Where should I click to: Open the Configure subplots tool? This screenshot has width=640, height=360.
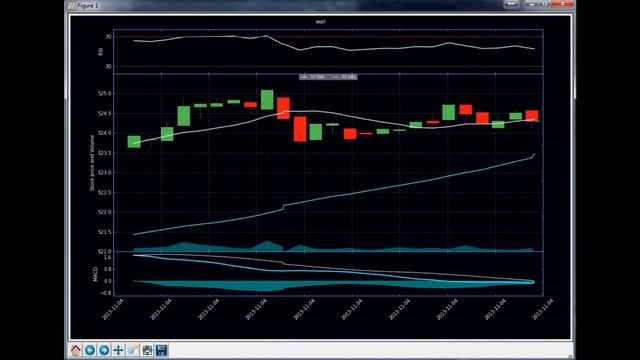(147, 350)
